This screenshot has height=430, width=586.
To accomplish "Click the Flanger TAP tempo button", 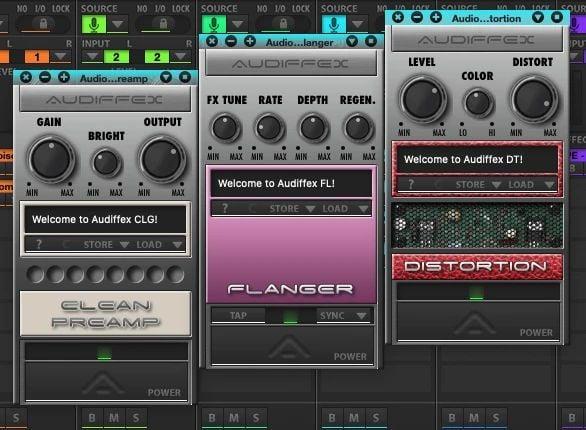I will [238, 316].
